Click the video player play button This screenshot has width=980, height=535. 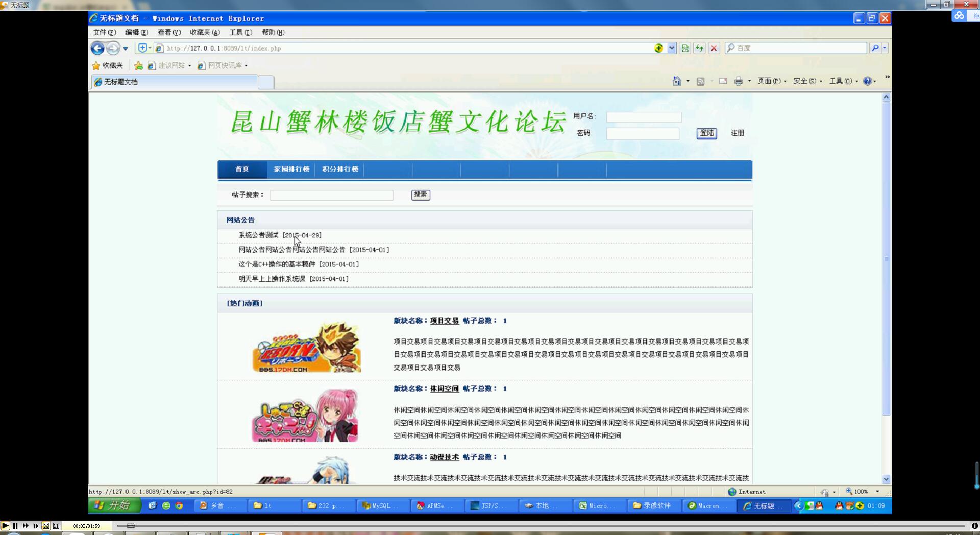[5, 525]
